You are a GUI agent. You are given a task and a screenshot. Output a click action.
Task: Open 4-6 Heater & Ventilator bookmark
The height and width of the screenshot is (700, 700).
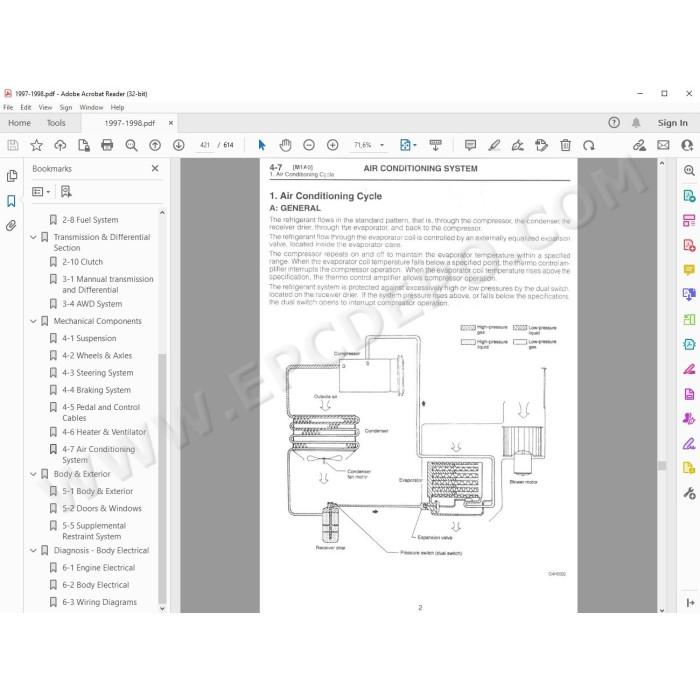104,432
